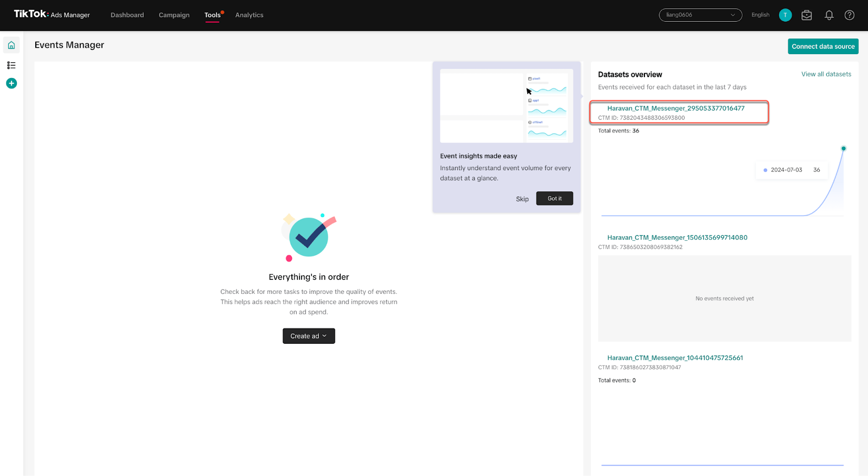Click the 'Everything's in order' heading
The width and height of the screenshot is (868, 476).
point(309,277)
